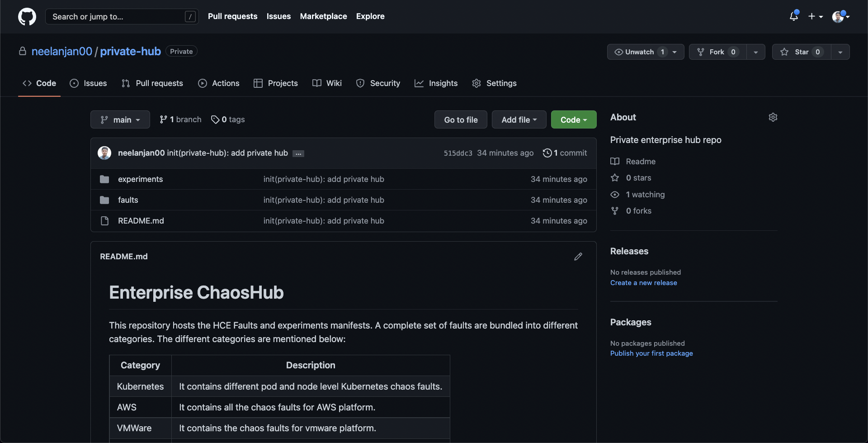
Task: Click the 1 branch link
Action: tap(180, 119)
